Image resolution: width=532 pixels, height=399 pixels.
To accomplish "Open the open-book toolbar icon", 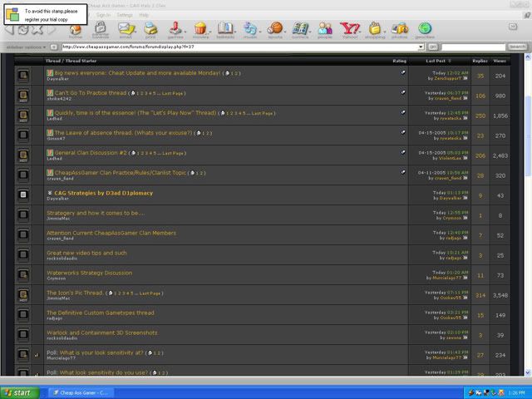I will point(225,28).
